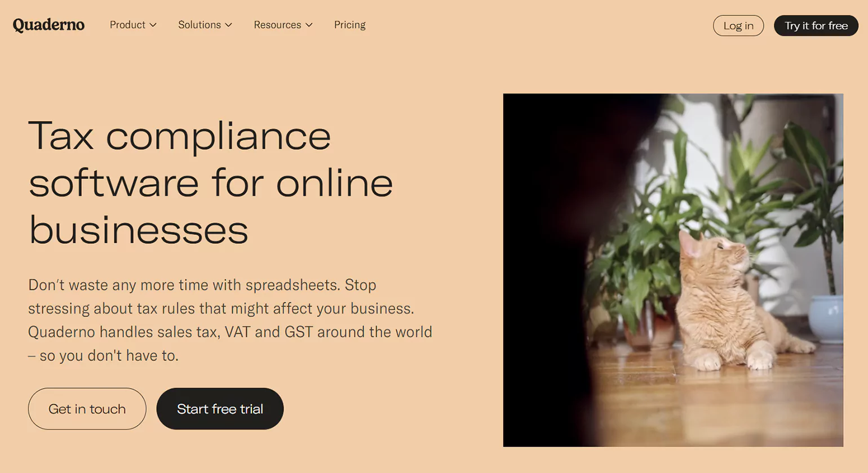
Task: Click the Quaderno logo
Action: pos(48,25)
